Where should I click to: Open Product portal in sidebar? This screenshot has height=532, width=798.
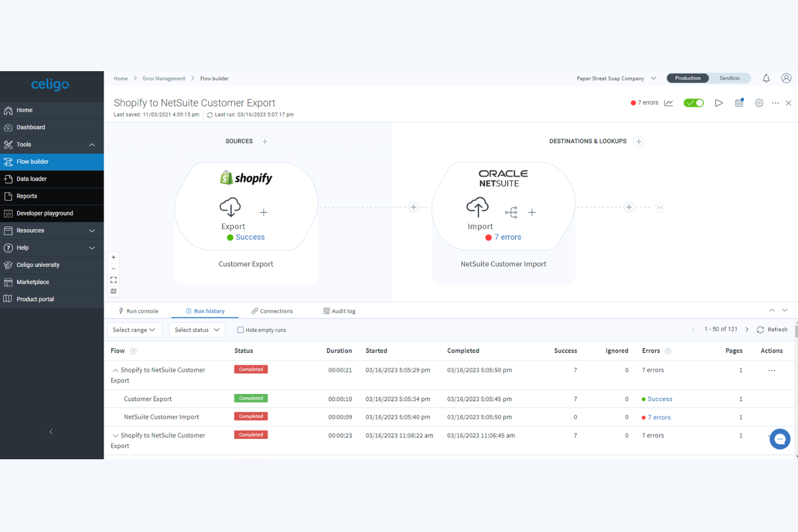(x=52, y=299)
